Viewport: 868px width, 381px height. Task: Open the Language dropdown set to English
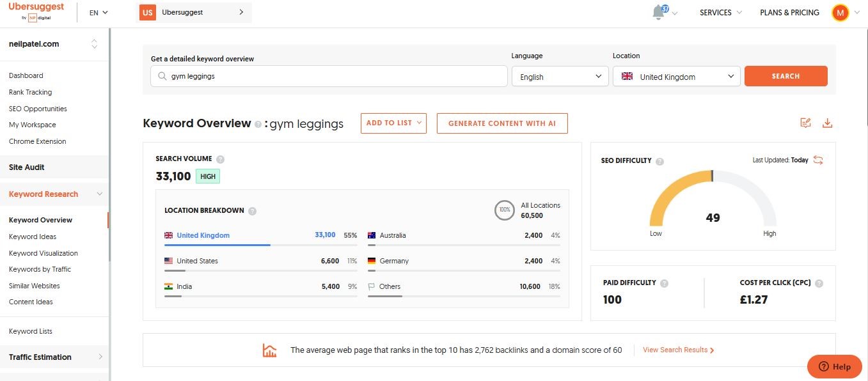pyautogui.click(x=560, y=77)
